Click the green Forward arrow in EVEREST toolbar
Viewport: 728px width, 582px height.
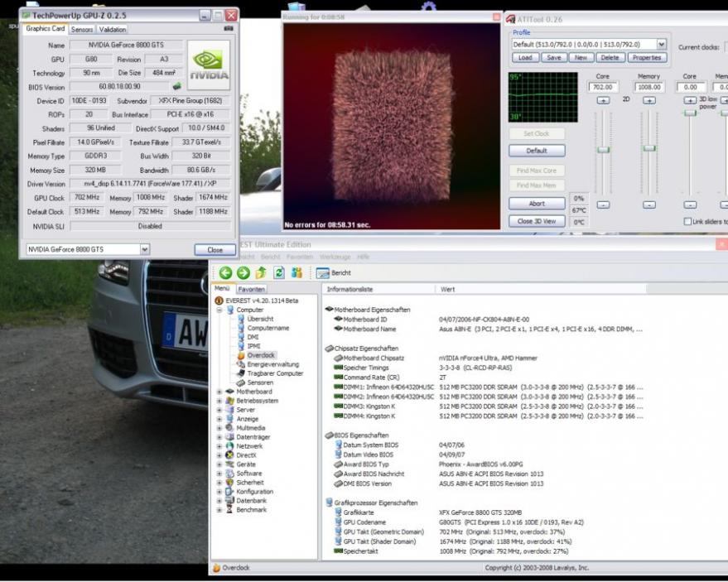[243, 273]
